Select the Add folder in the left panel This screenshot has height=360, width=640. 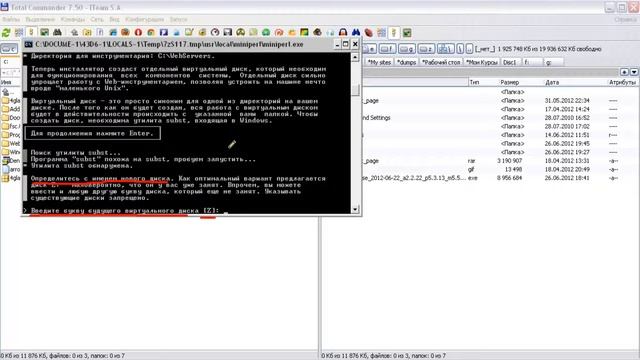point(11,109)
